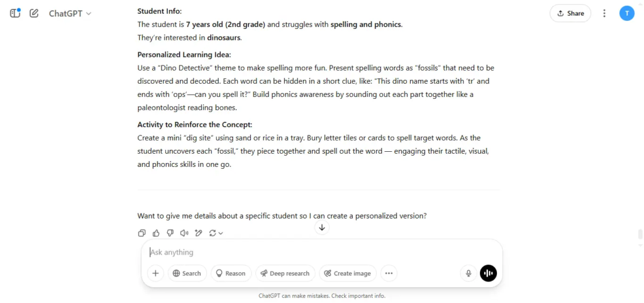Start dictation with the microphone icon
Viewport: 644px width, 303px height.
click(x=468, y=273)
